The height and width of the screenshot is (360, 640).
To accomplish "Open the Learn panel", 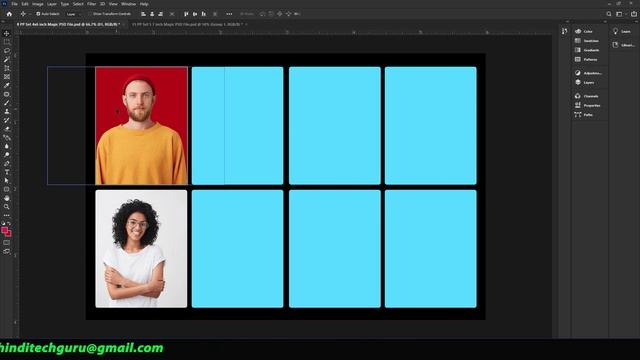I will 622,31.
